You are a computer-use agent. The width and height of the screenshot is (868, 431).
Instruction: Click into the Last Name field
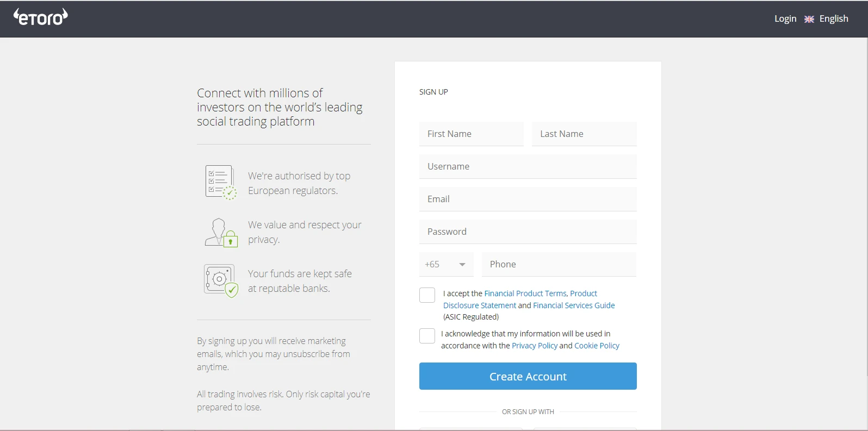(x=584, y=134)
